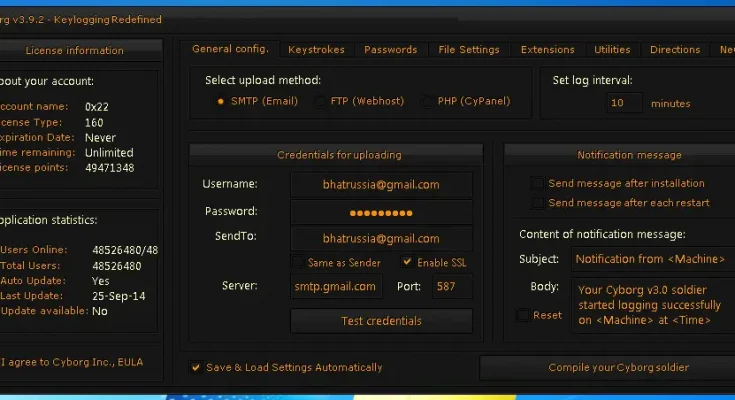Click into the Password field
735x400 pixels.
pos(381,212)
